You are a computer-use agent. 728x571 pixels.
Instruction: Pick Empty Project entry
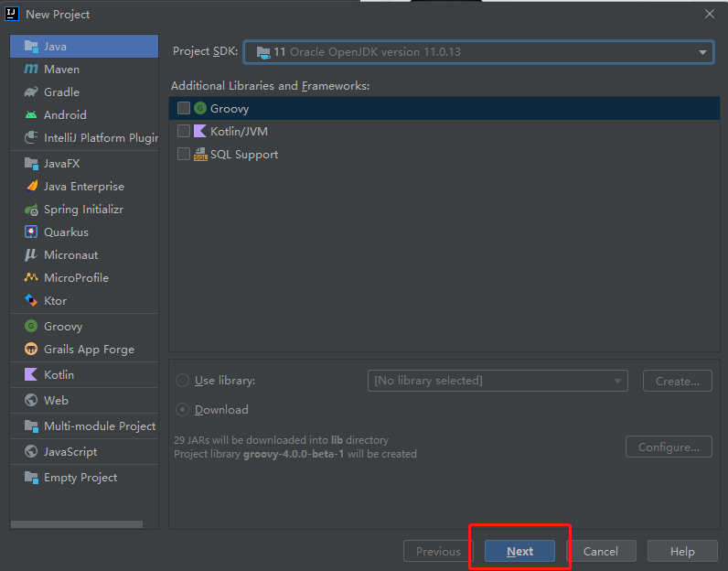click(x=84, y=477)
